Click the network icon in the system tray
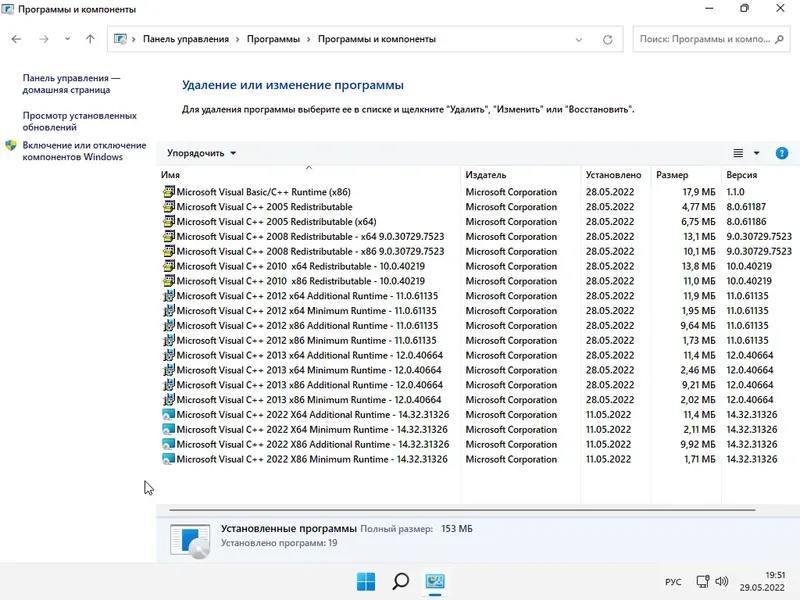 tap(705, 581)
